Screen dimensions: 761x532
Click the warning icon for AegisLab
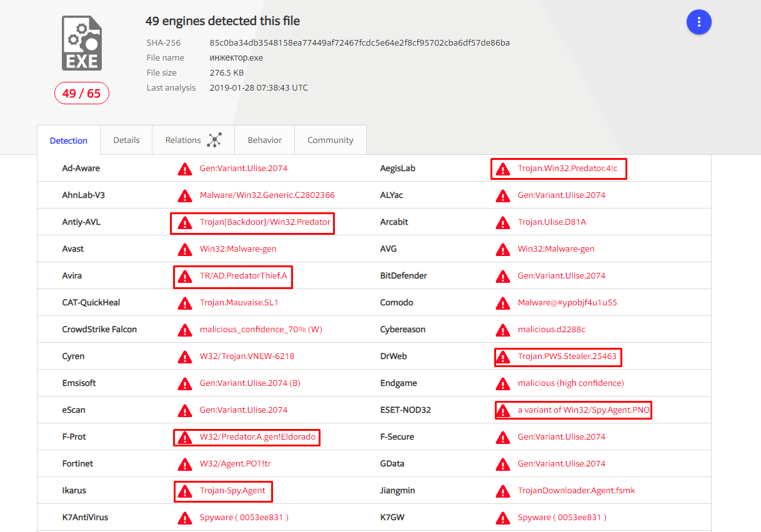tap(502, 169)
